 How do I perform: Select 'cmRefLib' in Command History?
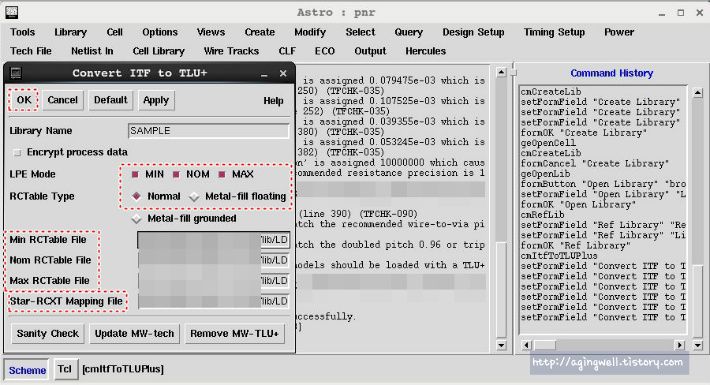point(542,215)
